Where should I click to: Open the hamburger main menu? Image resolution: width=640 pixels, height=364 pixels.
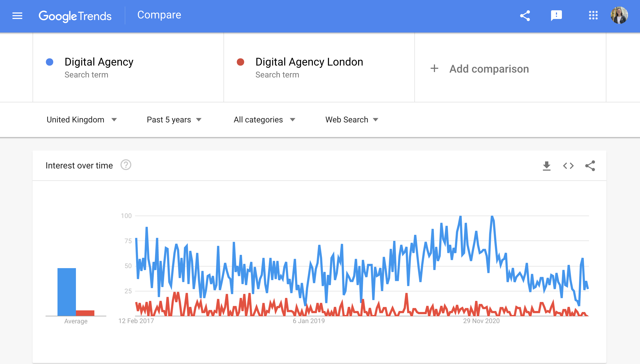tap(17, 16)
